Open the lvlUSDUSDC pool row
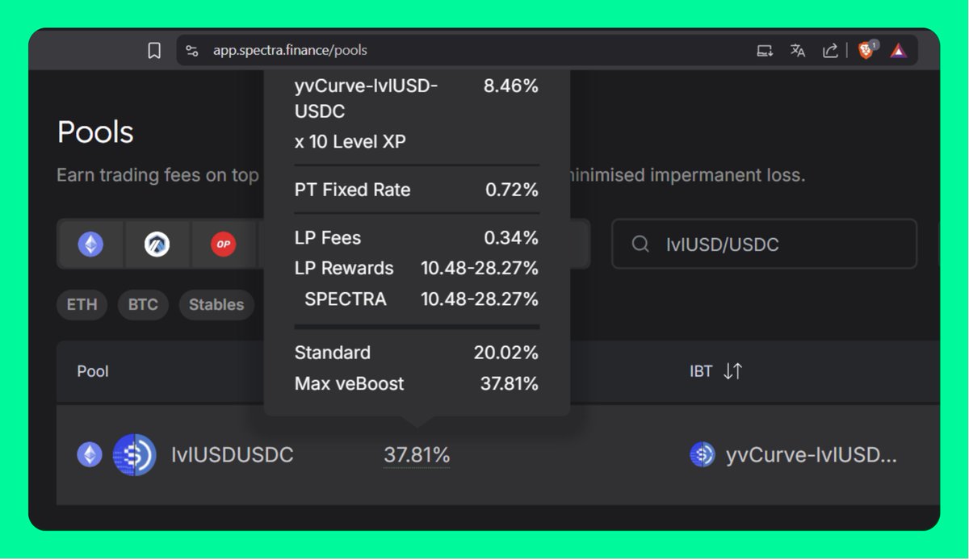 point(498,455)
